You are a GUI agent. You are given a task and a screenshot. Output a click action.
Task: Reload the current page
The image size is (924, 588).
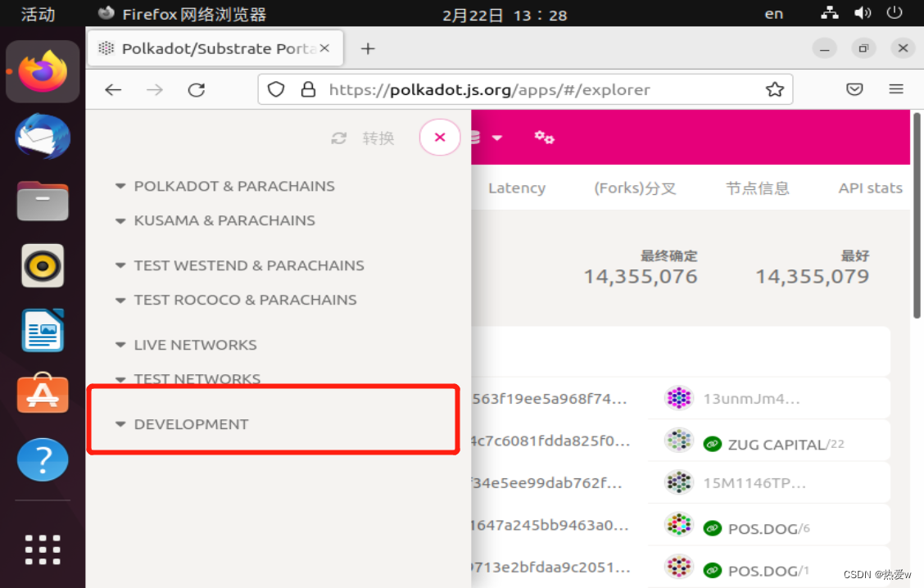click(197, 89)
